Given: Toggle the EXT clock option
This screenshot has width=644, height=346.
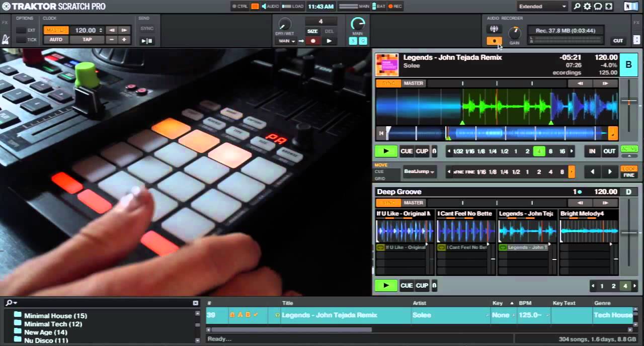Looking at the screenshot, I should pyautogui.click(x=22, y=30).
